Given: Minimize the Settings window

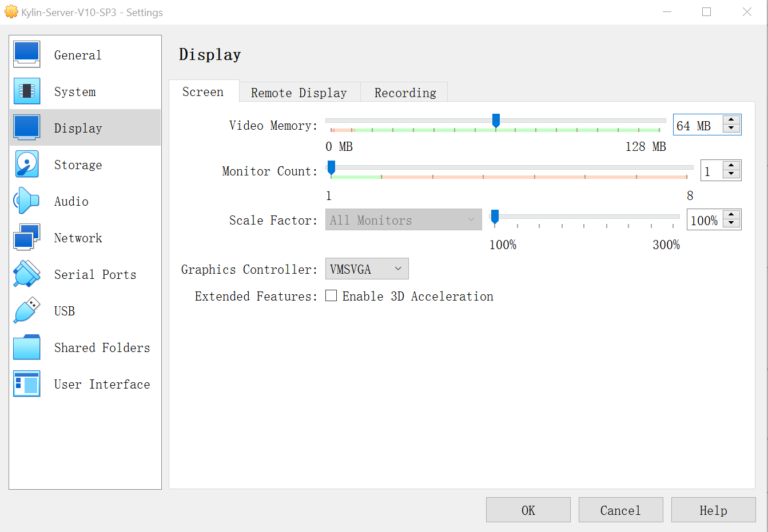Looking at the screenshot, I should 667,12.
